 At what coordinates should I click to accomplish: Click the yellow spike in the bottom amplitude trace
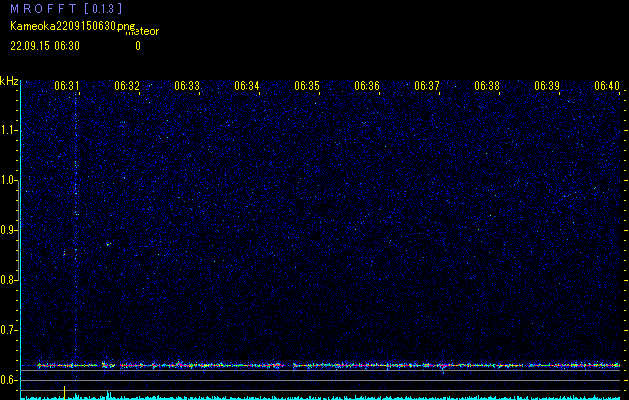point(64,393)
